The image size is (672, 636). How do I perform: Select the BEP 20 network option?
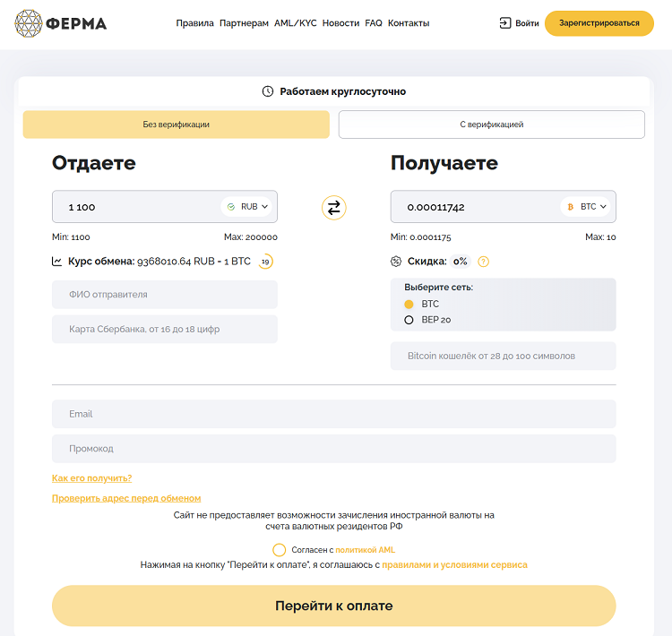click(409, 320)
